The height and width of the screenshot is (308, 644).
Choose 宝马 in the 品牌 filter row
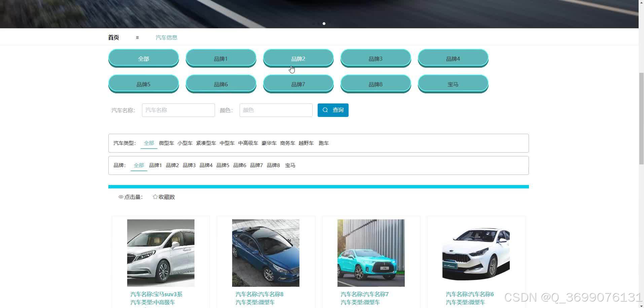point(290,165)
